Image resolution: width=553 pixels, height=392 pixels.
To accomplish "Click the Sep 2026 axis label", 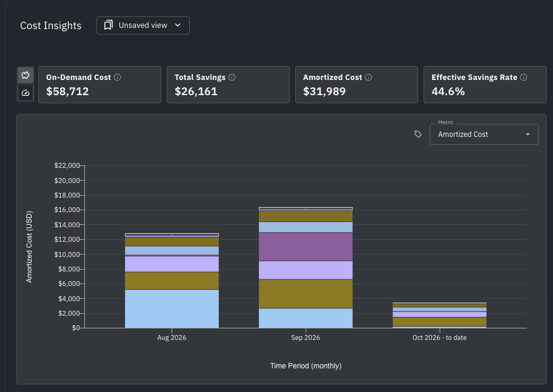I will click(x=306, y=337).
